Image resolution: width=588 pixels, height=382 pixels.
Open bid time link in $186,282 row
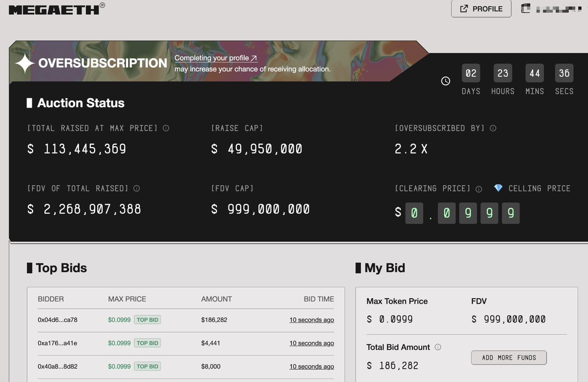click(311, 320)
